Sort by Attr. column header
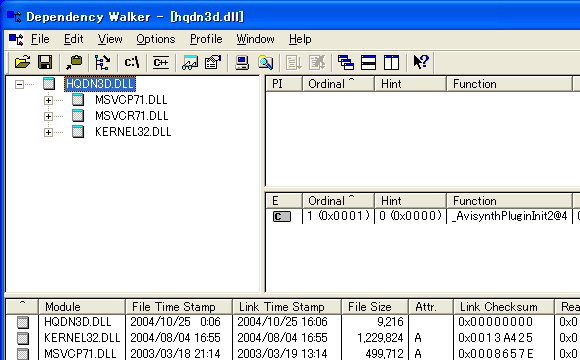The width and height of the screenshot is (580, 360). point(431,307)
